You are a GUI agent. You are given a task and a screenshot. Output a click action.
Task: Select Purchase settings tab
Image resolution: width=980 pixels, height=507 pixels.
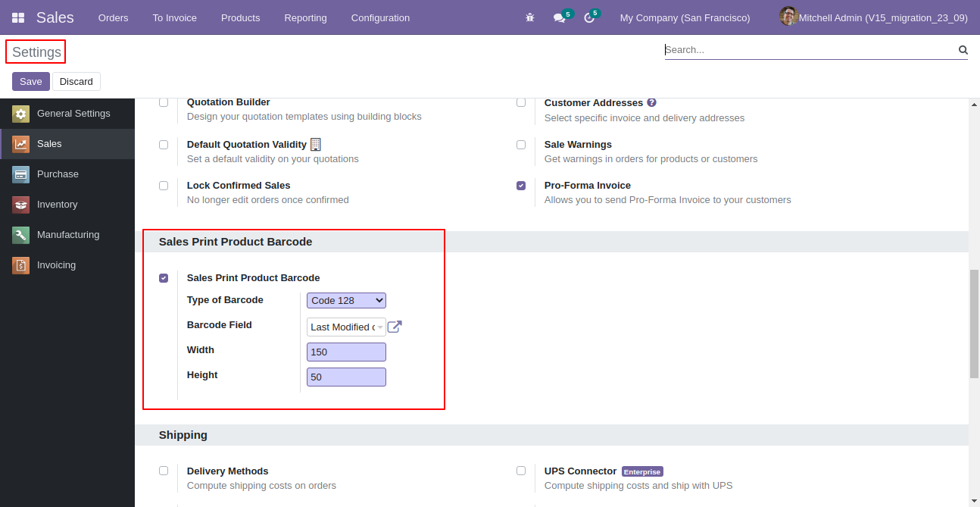click(x=67, y=174)
